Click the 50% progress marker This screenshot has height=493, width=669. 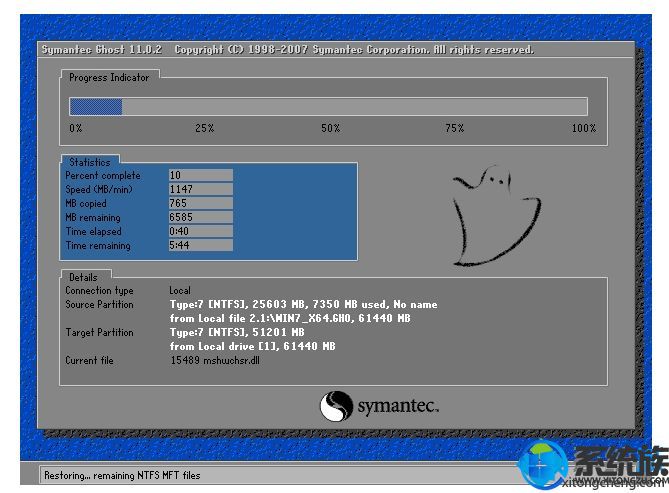pos(331,128)
